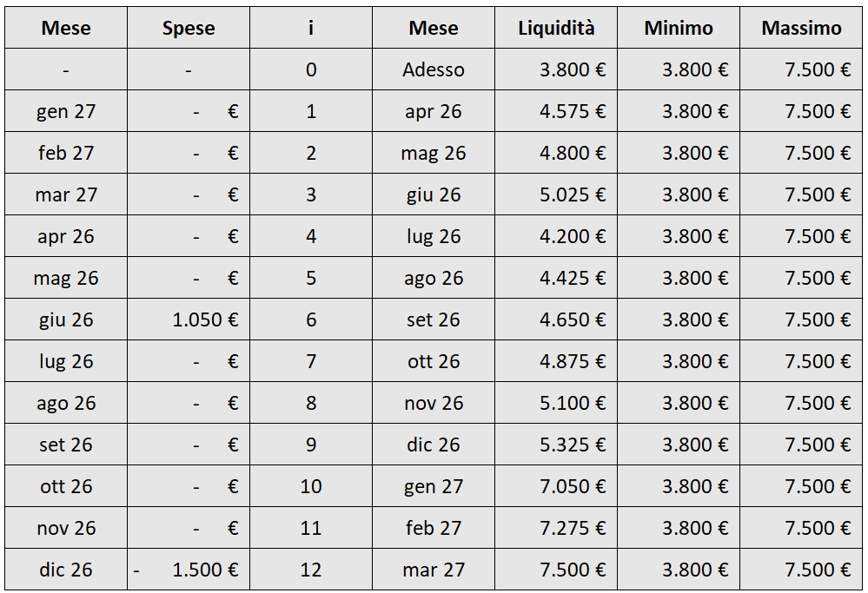Image resolution: width=868 pixels, height=593 pixels.
Task: Click the Spese column header
Action: [x=189, y=28]
